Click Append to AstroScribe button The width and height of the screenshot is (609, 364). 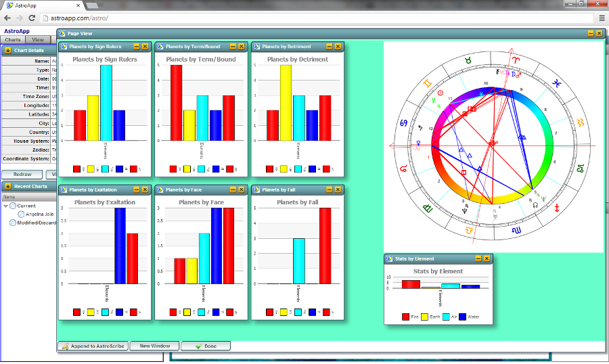pos(93,346)
